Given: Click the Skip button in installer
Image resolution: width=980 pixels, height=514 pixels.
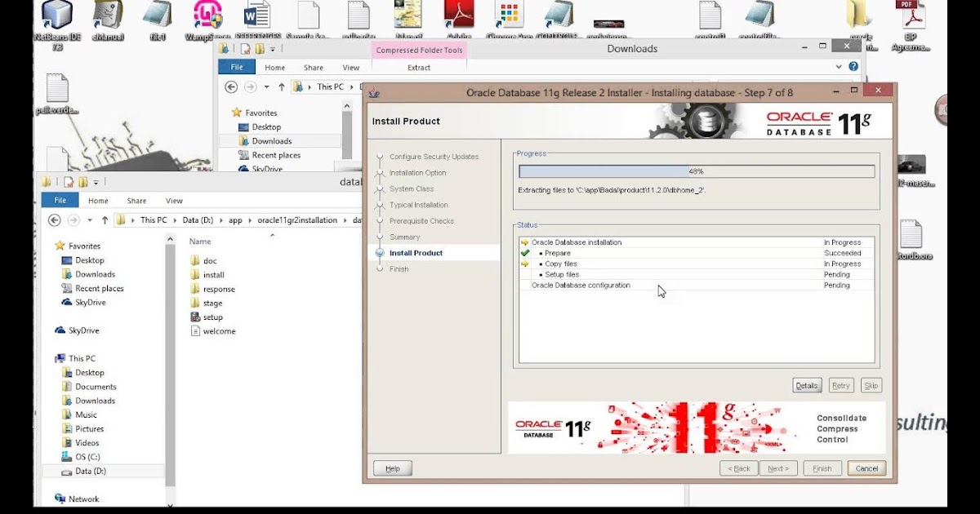Looking at the screenshot, I should point(871,386).
